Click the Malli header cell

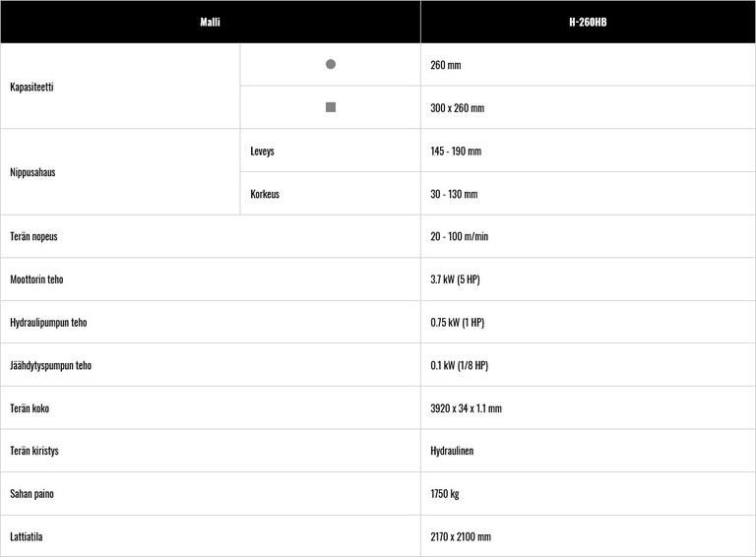(210, 22)
